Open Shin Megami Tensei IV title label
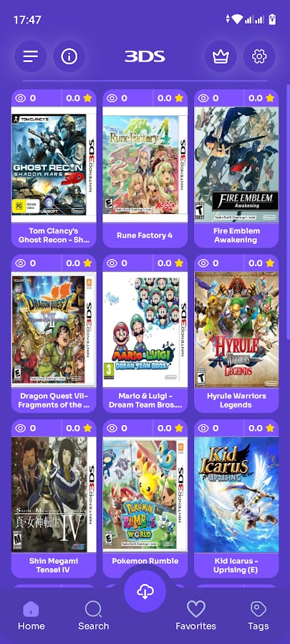The width and height of the screenshot is (290, 644). click(54, 565)
